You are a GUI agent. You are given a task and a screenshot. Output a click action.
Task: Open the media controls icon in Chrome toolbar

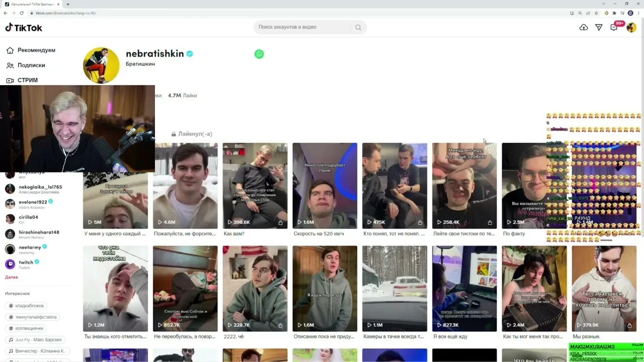pyautogui.click(x=622, y=13)
